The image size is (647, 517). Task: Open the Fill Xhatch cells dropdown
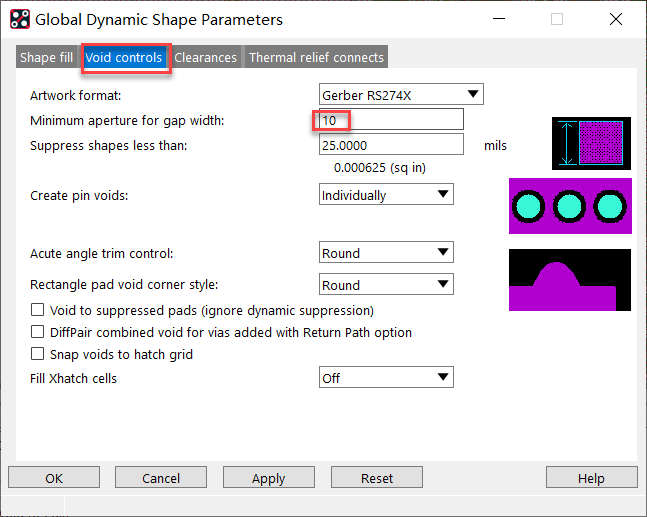coord(385,378)
